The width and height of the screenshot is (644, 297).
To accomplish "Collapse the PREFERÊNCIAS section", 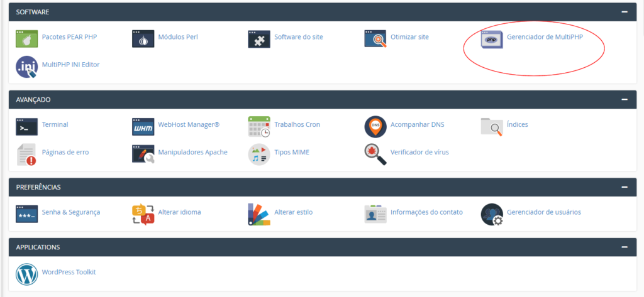I will pos(624,187).
